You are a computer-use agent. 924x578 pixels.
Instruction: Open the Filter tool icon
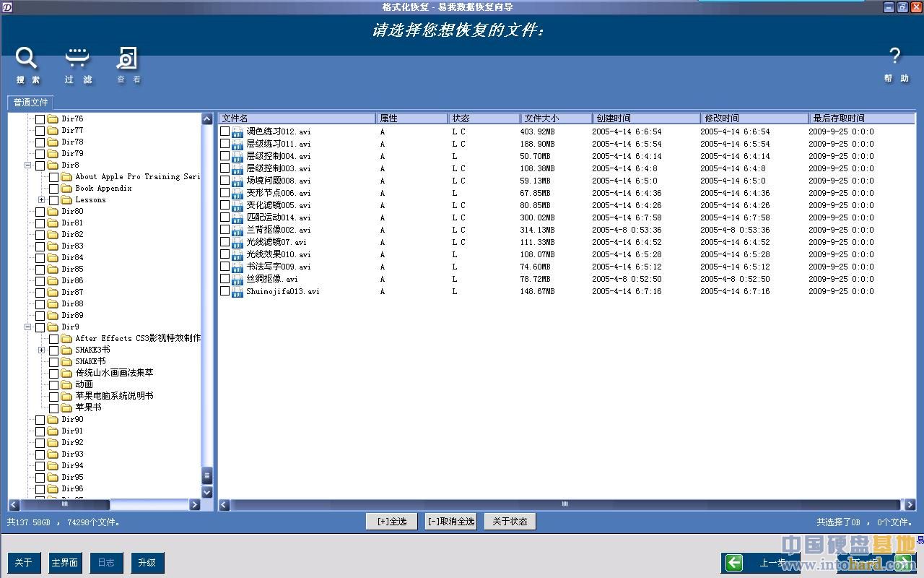click(77, 59)
